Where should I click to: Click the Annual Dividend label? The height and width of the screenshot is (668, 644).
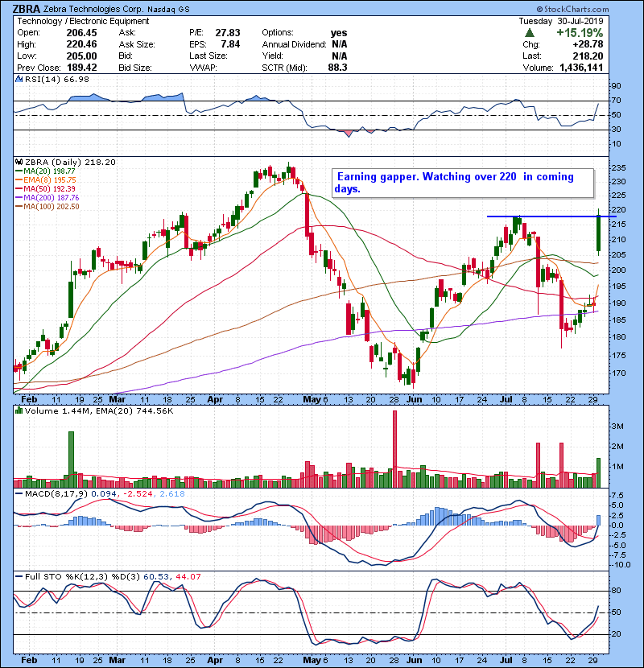294,44
